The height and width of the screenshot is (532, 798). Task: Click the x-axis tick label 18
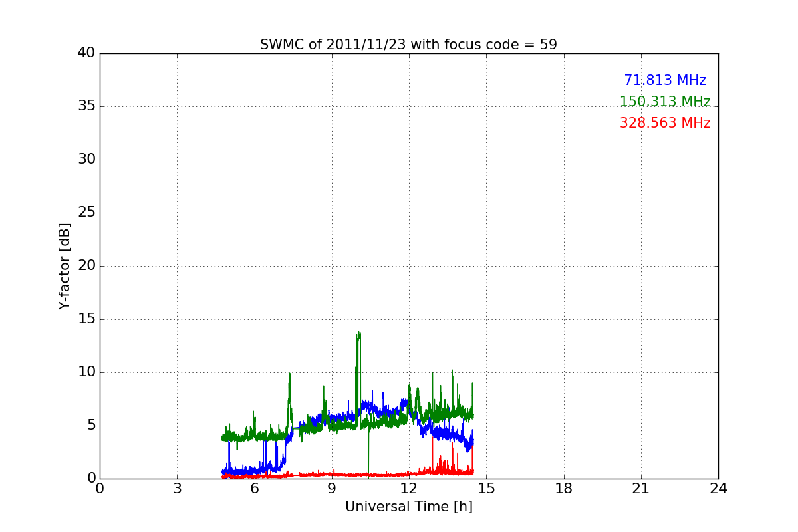point(564,489)
